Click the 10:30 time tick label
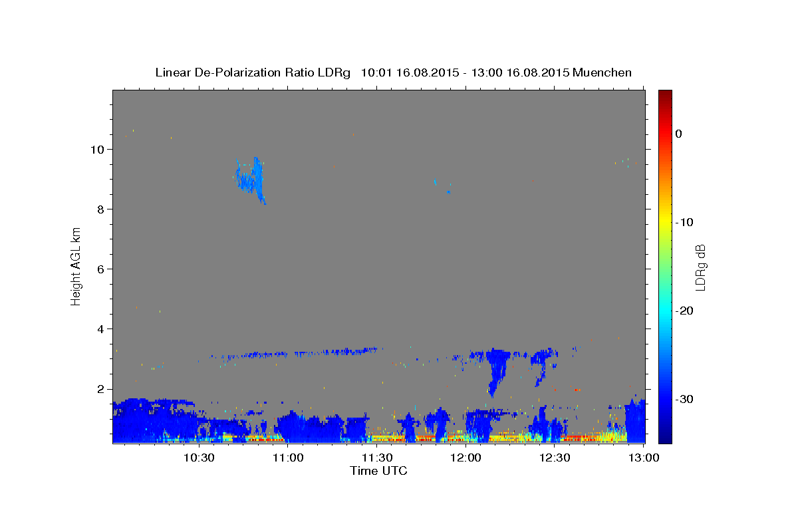This screenshot has height=532, width=798. 199,458
